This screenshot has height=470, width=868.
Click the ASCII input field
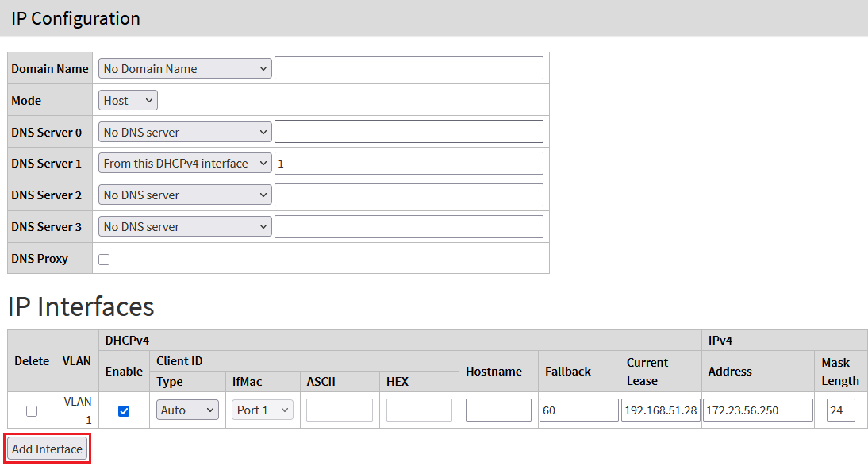(340, 410)
